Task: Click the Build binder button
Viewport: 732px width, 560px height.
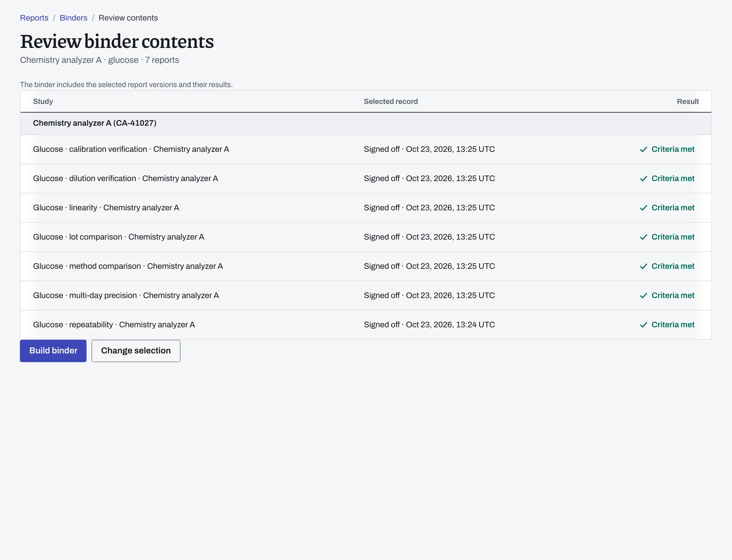Action: tap(53, 351)
